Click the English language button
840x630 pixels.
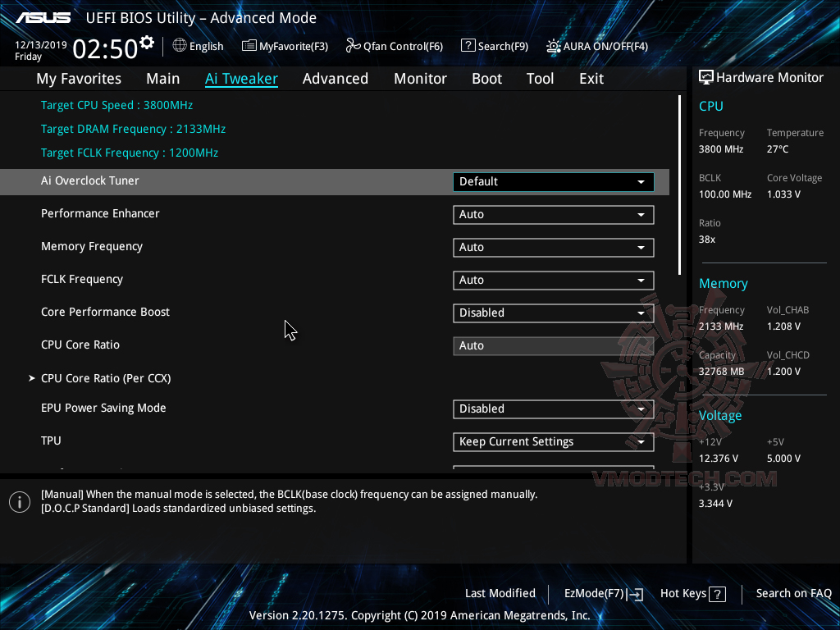(206, 46)
